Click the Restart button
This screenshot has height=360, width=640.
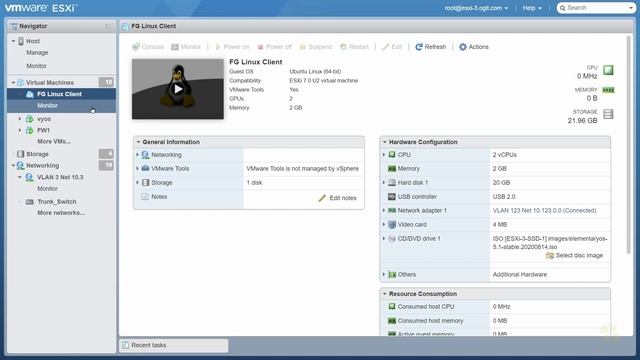(354, 47)
